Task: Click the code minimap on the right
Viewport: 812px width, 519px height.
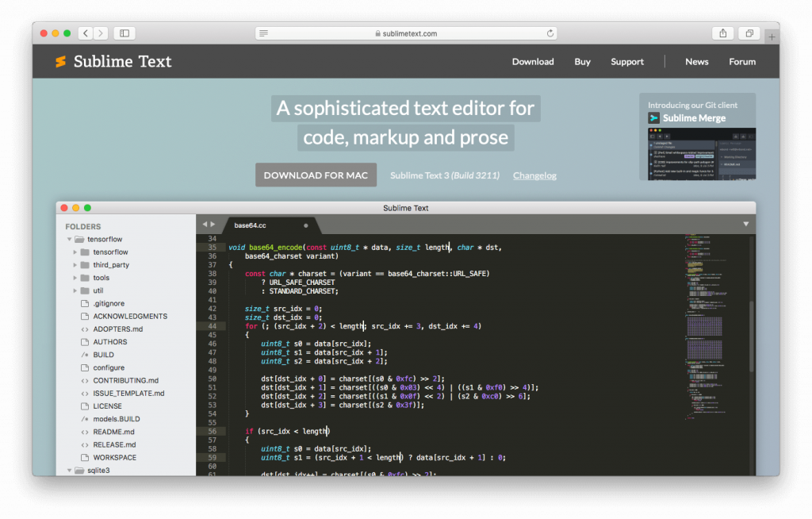Action: coord(707,327)
